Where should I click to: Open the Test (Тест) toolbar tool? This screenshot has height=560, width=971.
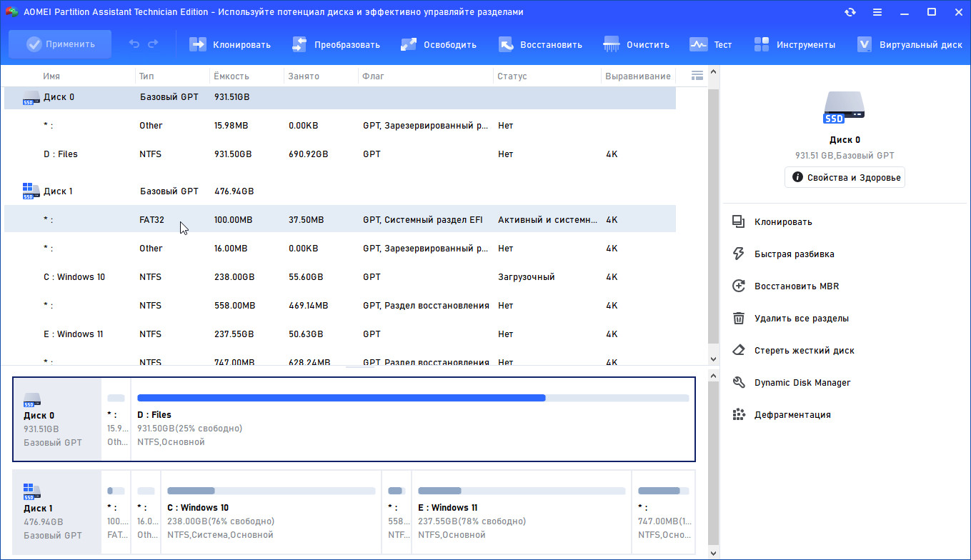[x=698, y=44]
